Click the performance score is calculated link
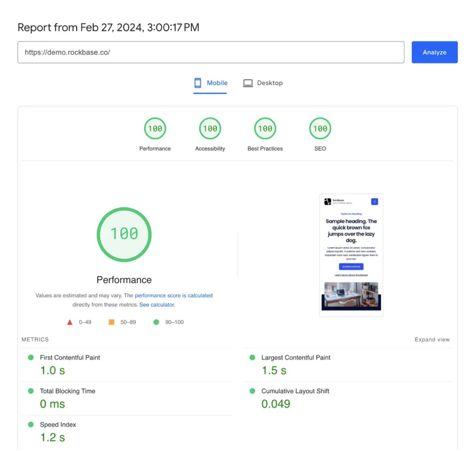This screenshot has width=476, height=451. point(173,295)
